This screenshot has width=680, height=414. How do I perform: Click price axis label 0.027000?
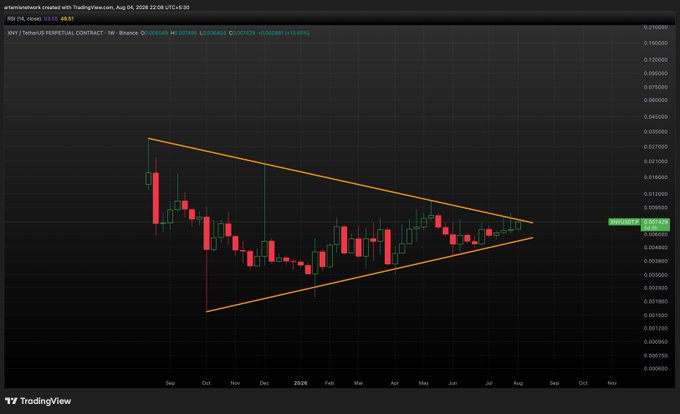(656, 147)
